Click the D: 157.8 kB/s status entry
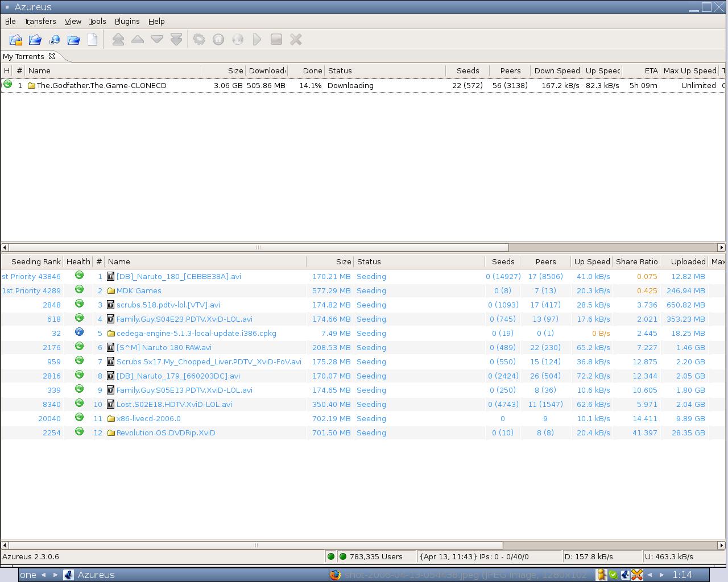 [x=602, y=556]
